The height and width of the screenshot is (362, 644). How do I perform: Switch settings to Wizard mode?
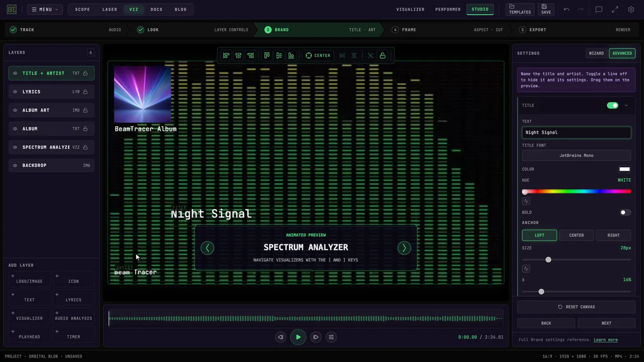[596, 53]
